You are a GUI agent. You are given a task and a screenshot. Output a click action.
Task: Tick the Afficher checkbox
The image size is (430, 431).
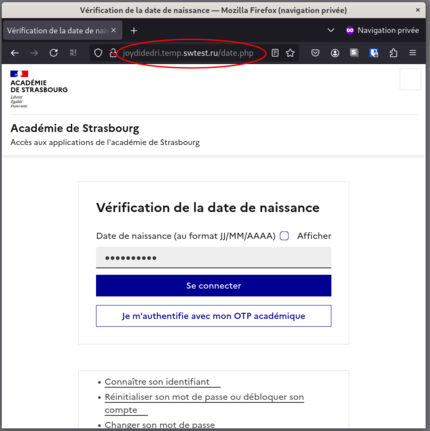[x=284, y=236]
